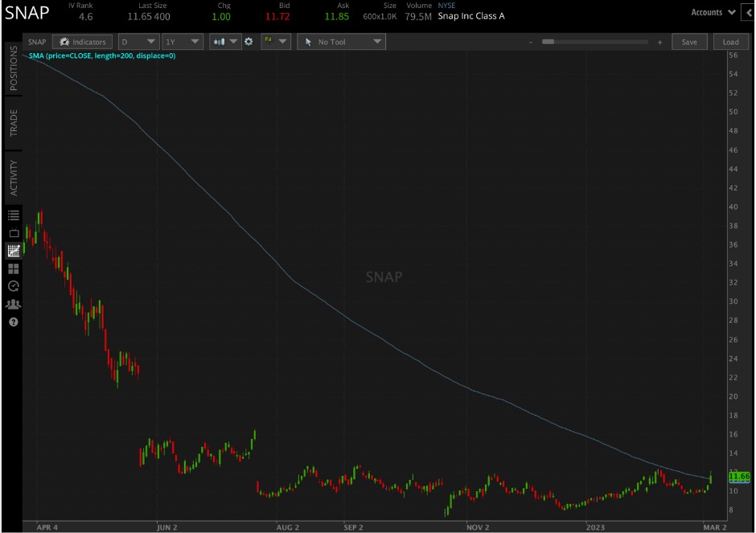Screen dimensions: 756x533
Task: Click the Help question mark icon
Action: click(x=13, y=322)
